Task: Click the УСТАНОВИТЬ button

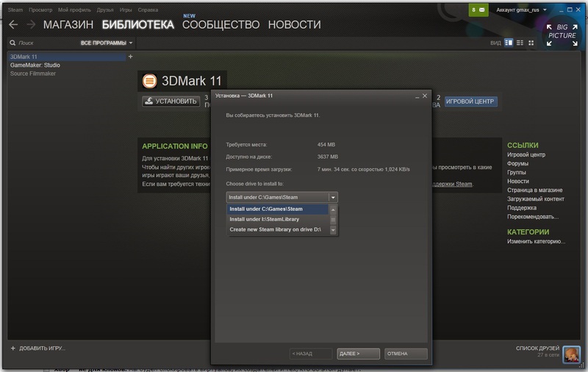Action: coord(171,101)
